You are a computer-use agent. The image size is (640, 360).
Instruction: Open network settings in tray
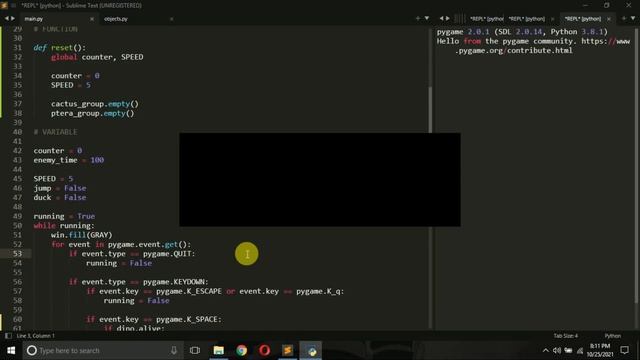(x=580, y=350)
